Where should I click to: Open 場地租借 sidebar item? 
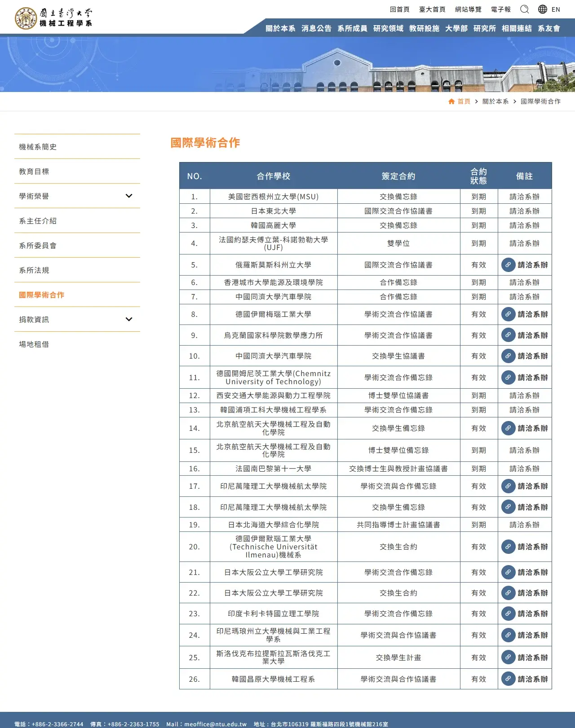[77, 344]
